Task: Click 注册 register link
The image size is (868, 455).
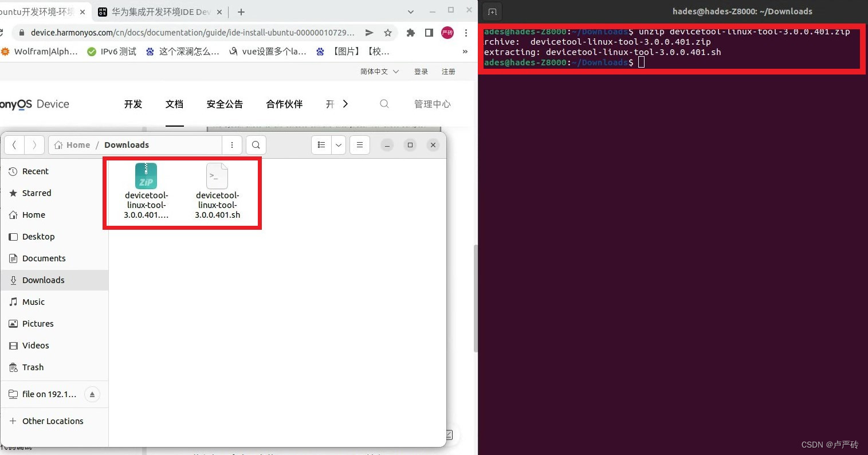Action: click(x=449, y=72)
